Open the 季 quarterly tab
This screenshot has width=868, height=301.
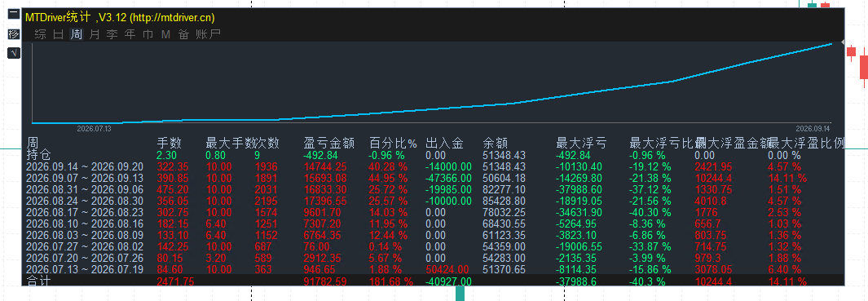pyautogui.click(x=112, y=34)
